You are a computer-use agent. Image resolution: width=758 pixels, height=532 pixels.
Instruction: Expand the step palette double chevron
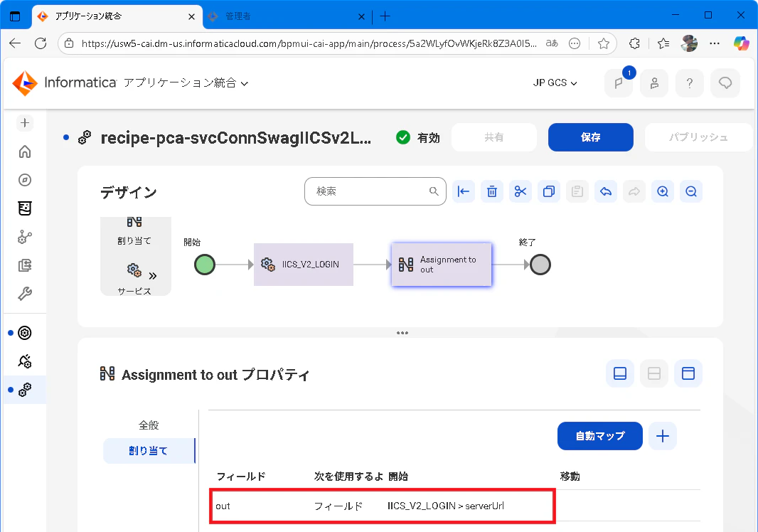153,276
